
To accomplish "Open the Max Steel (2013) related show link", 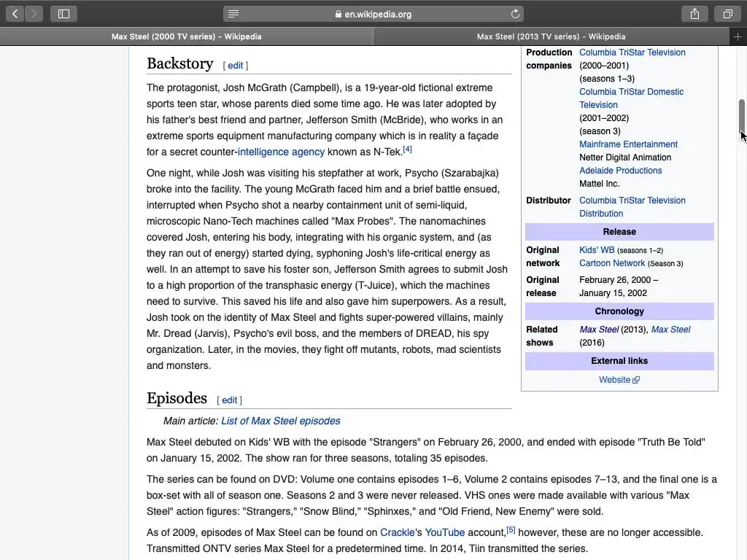I will coord(599,330).
